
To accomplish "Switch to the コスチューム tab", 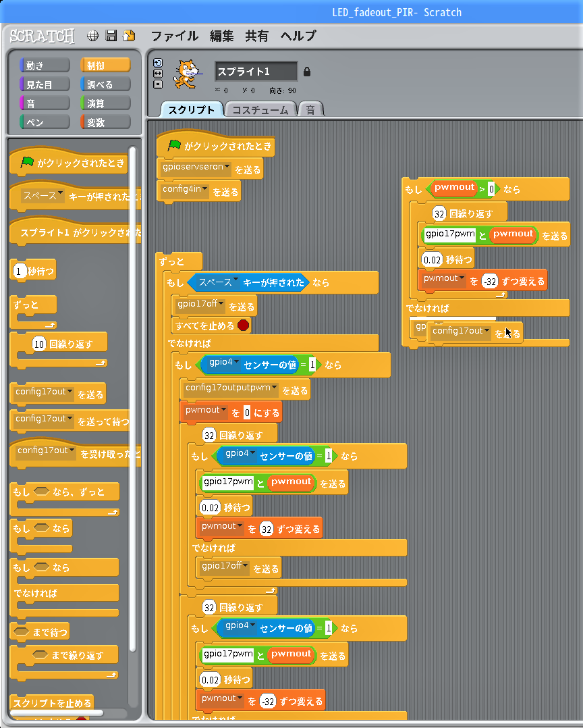I will click(x=260, y=109).
